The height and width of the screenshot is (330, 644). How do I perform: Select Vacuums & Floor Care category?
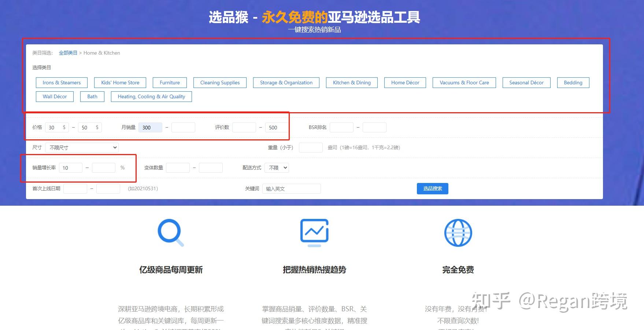[464, 82]
